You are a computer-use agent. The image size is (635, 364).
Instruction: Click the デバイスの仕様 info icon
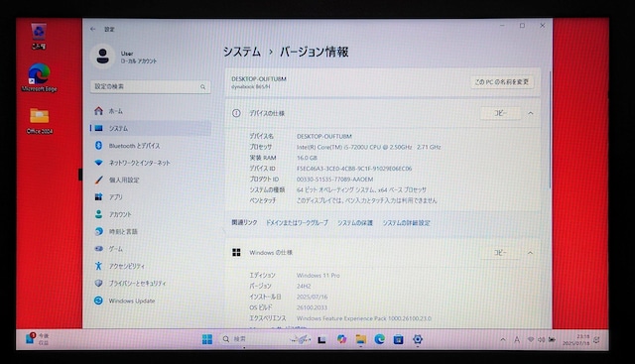(236, 113)
